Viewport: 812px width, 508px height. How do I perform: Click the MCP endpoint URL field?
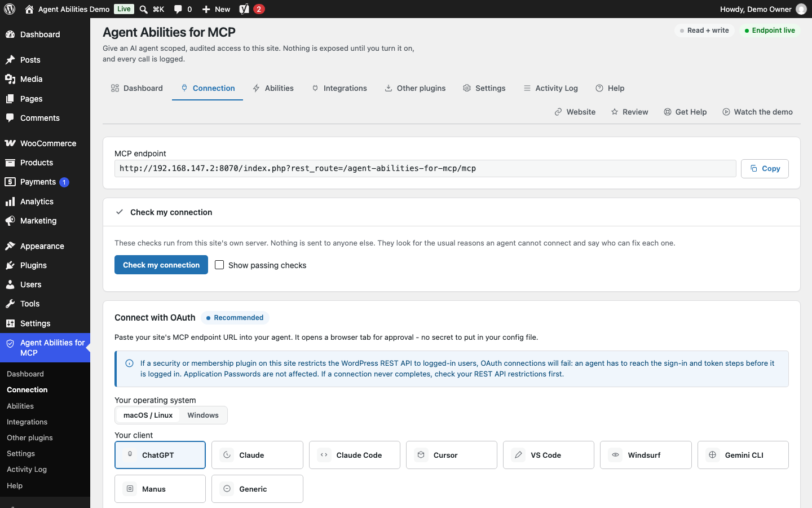tap(425, 169)
